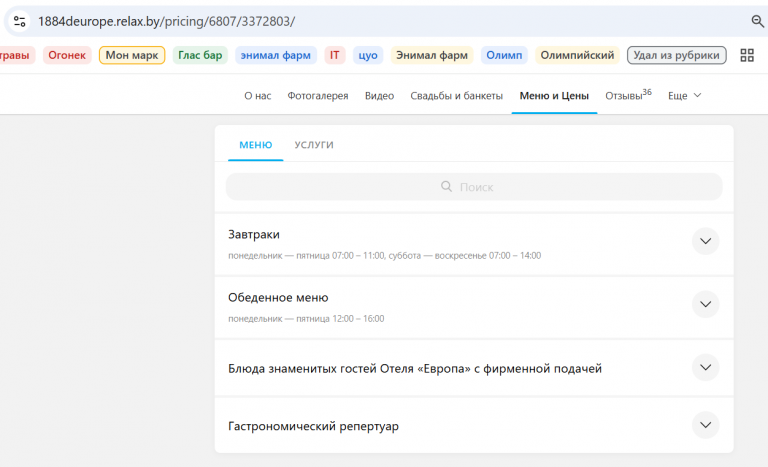Open the Фотогалерея section

(318, 96)
